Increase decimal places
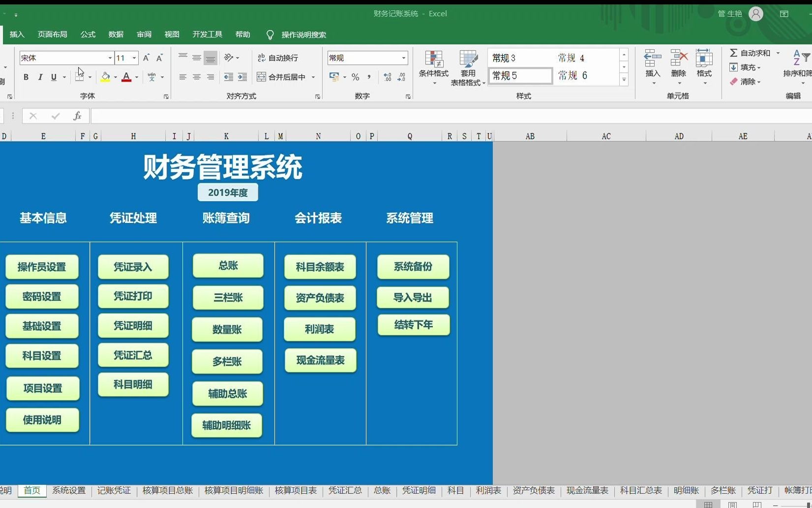Screen dimensions: 812x508 pos(388,77)
